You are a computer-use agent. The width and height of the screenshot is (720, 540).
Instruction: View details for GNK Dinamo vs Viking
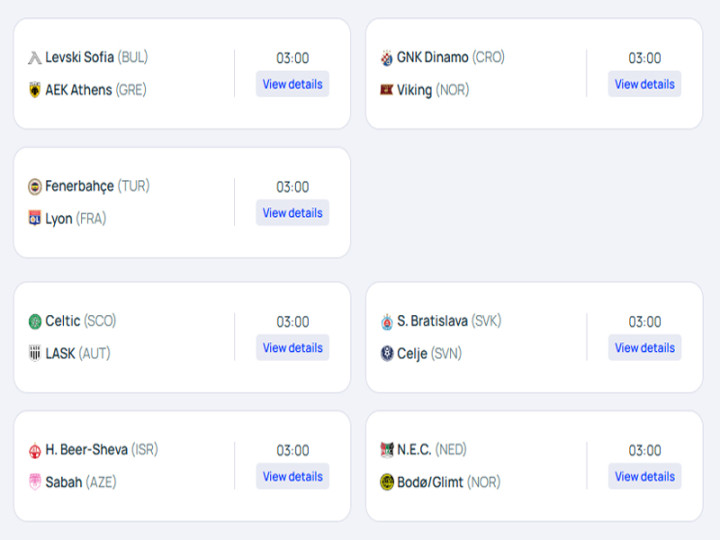click(x=645, y=84)
